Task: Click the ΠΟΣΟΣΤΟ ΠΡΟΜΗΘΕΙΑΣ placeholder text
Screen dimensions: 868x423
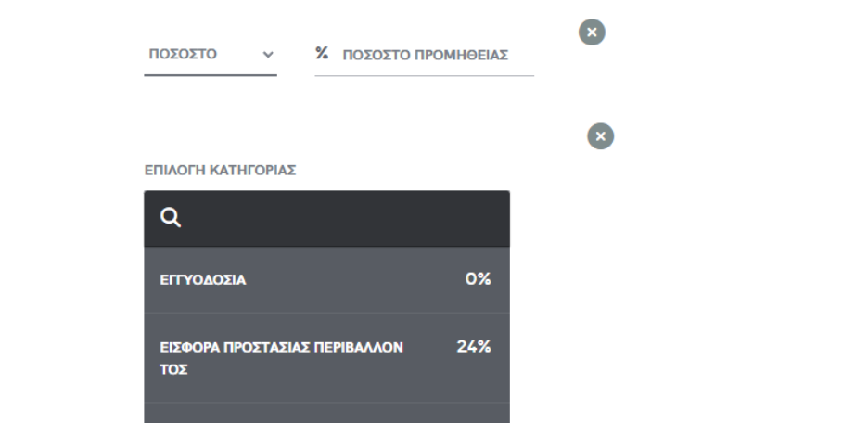Action: click(x=425, y=56)
